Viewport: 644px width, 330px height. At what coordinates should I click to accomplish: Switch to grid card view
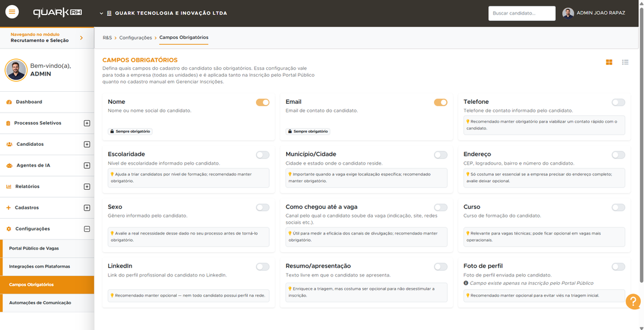tap(609, 62)
